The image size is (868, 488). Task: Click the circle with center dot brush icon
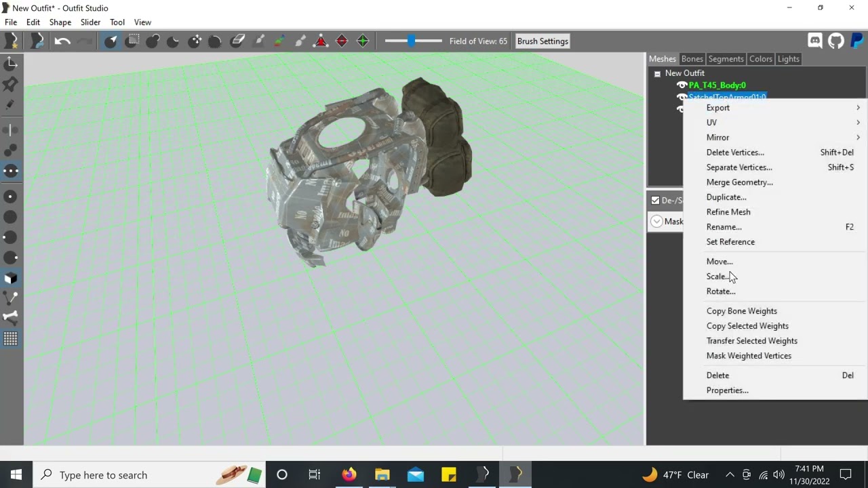[11, 197]
